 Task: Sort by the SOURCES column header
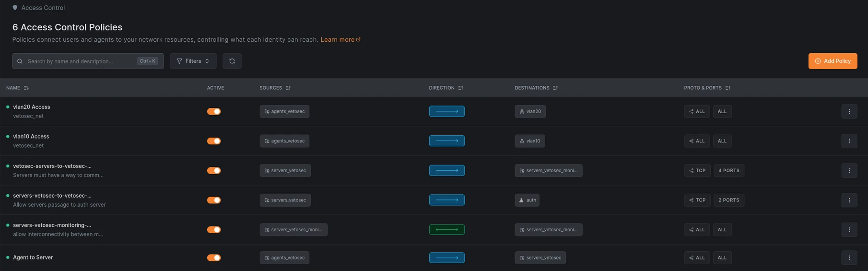coord(275,88)
